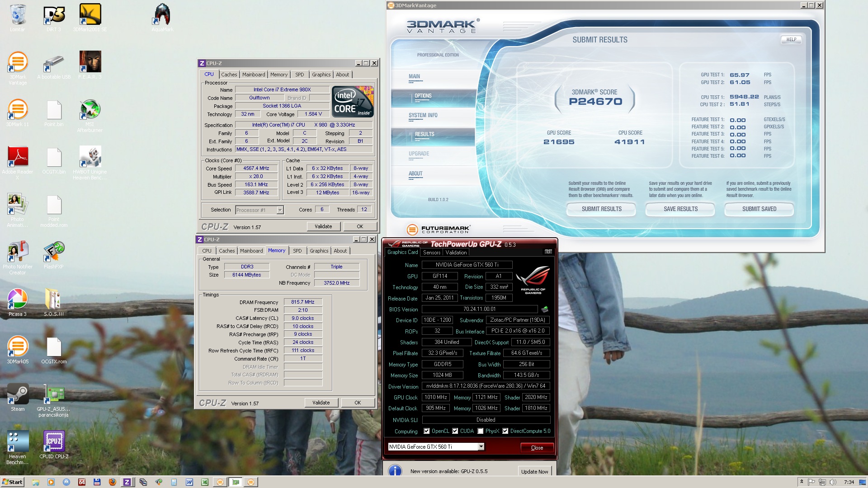
Task: Click SUBMIT SAVED button
Action: (x=759, y=209)
